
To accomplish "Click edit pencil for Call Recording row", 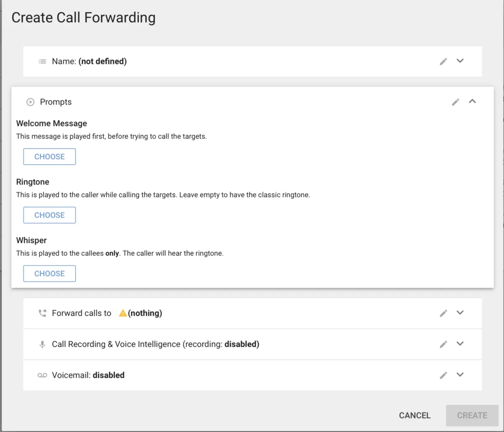I will point(443,344).
